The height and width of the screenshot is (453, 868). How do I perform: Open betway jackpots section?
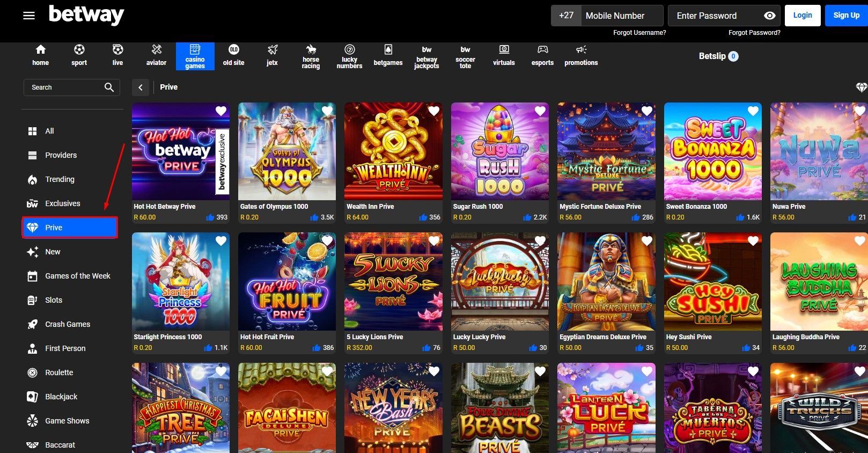(427, 57)
